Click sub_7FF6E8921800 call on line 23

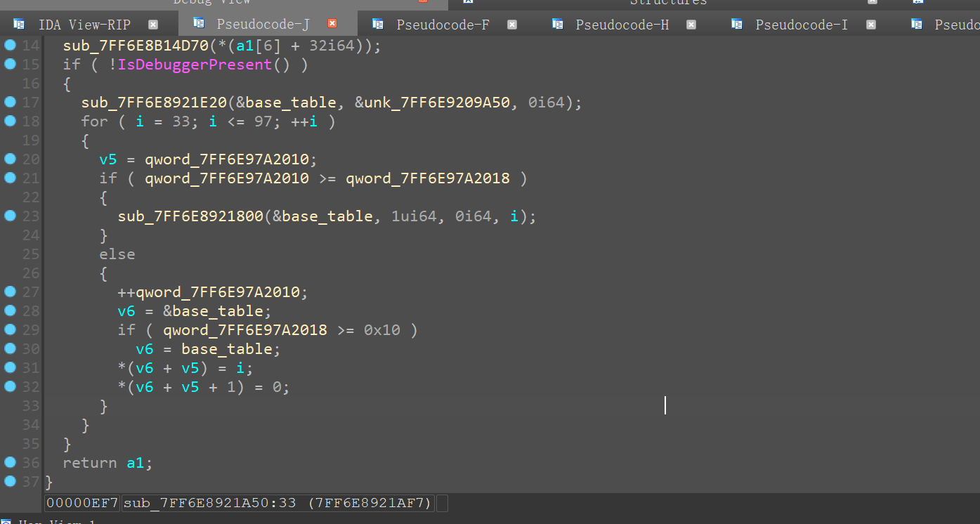point(190,216)
